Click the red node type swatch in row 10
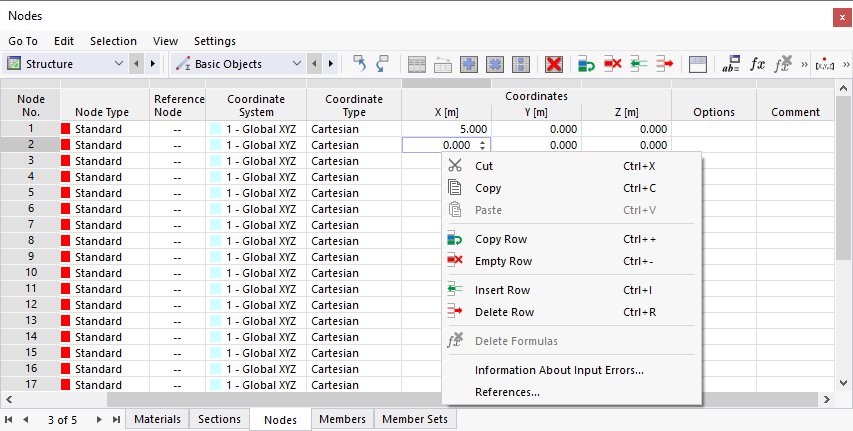 pyautogui.click(x=66, y=273)
